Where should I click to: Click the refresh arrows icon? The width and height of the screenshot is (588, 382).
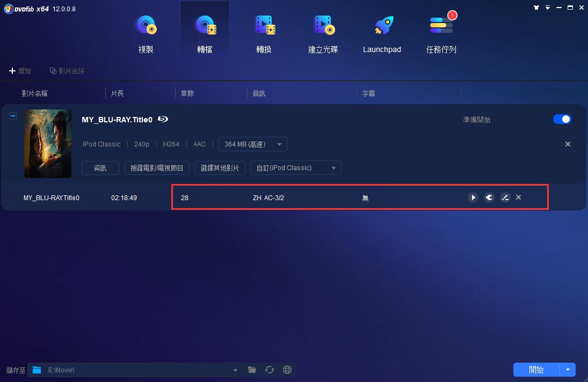pyautogui.click(x=269, y=370)
